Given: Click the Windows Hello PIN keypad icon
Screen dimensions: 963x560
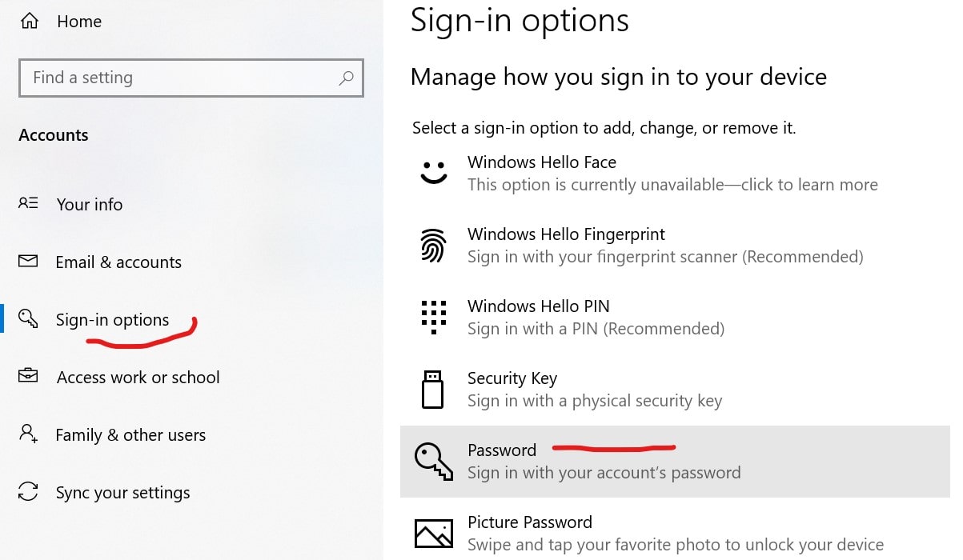Looking at the screenshot, I should coord(433,317).
